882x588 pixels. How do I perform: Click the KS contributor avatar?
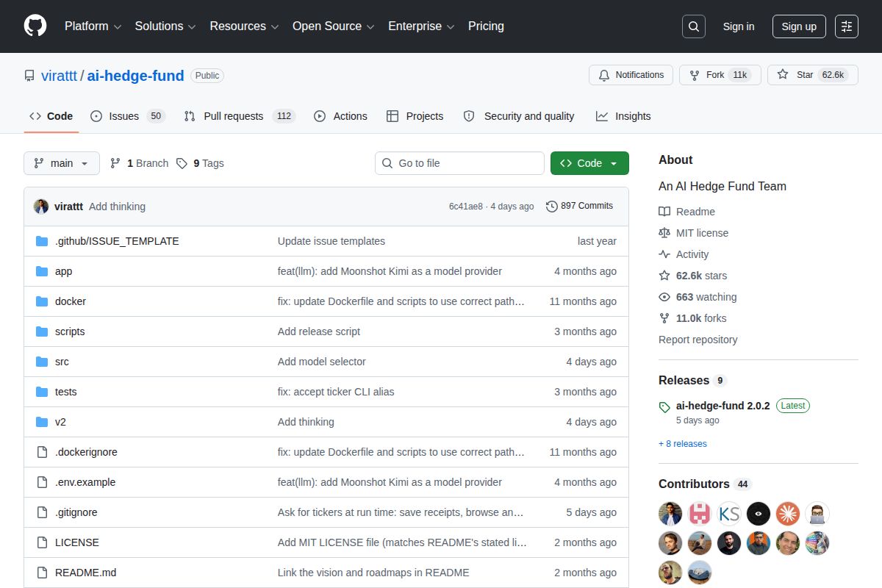tap(729, 513)
